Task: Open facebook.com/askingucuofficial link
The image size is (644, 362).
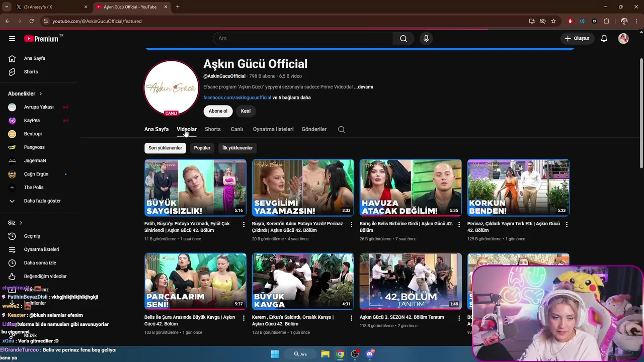Action: click(237, 98)
